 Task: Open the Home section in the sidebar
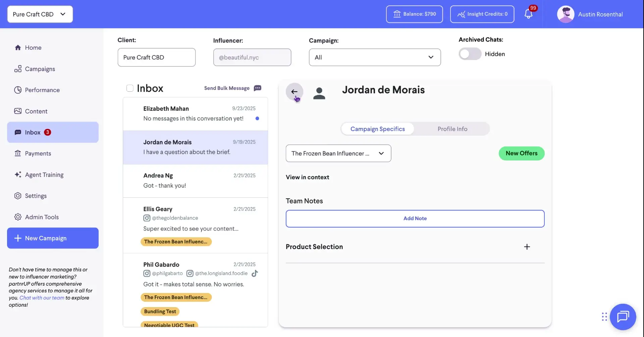click(x=33, y=47)
